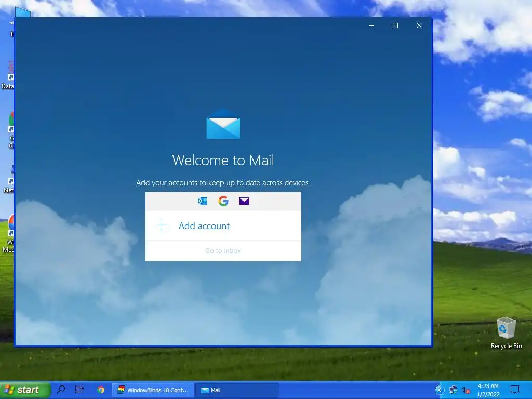Open the network tray icon

(453, 390)
